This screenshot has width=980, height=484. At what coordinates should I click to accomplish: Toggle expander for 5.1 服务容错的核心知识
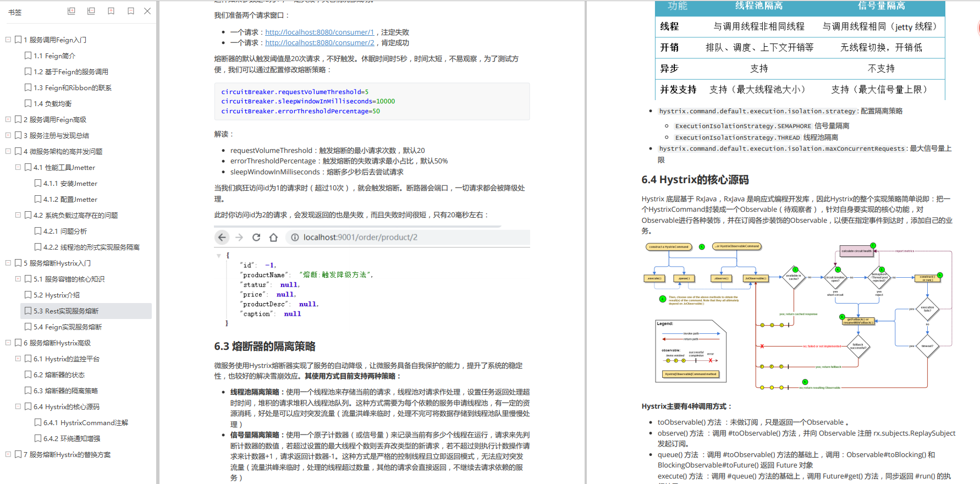(x=18, y=279)
